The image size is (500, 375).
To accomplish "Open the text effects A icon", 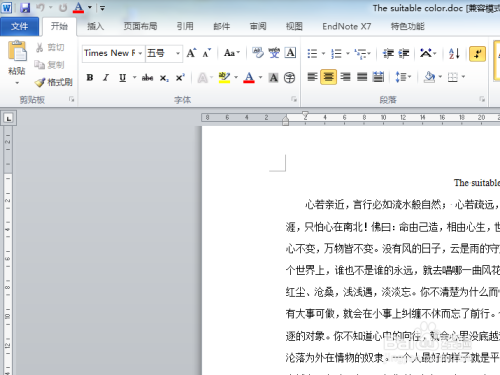I will (x=202, y=78).
